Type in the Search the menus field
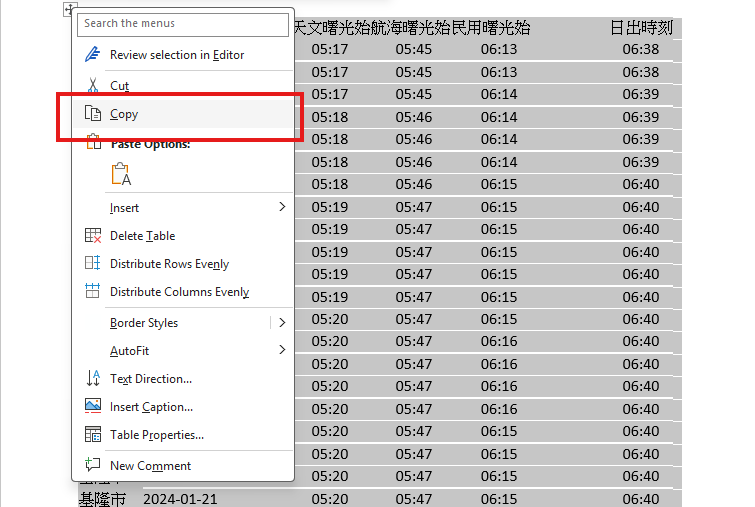This screenshot has height=507, width=755. pos(182,23)
